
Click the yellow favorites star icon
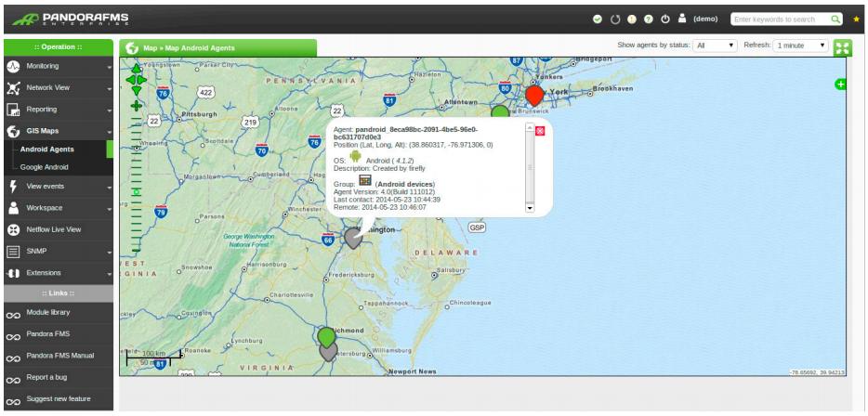pos(857,19)
